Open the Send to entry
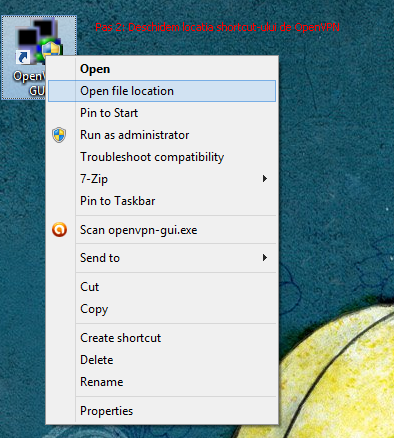Image resolution: width=394 pixels, height=438 pixels. [x=162, y=258]
